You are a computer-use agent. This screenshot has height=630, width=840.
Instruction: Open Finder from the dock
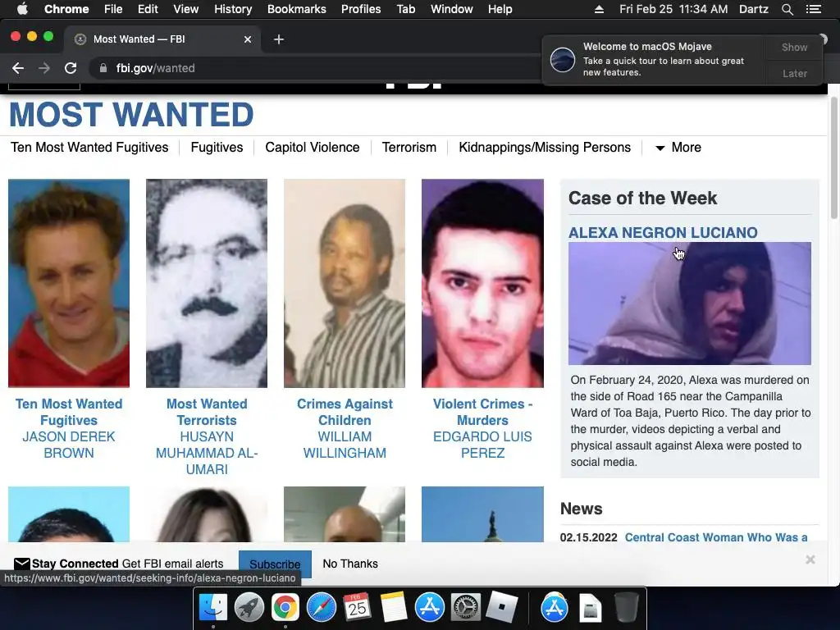click(x=213, y=608)
